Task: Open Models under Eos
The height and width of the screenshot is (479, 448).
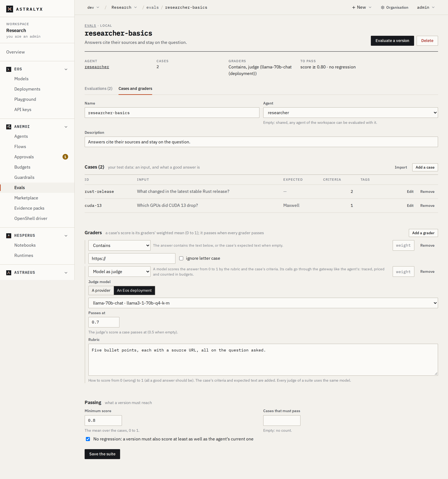Action: click(21, 79)
